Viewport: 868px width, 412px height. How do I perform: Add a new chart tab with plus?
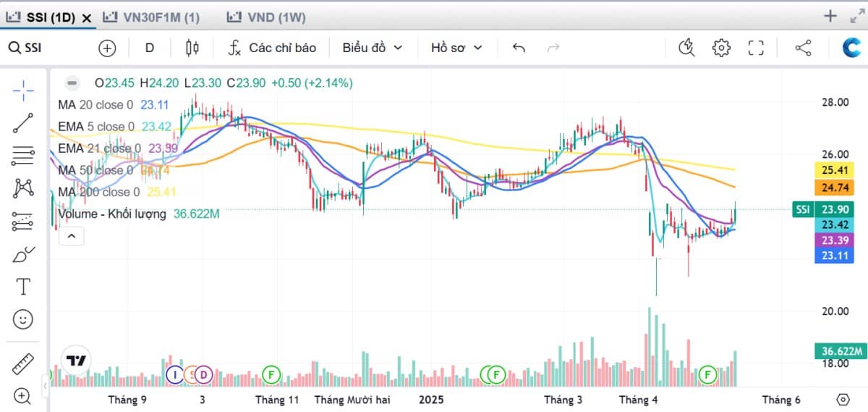tap(830, 16)
